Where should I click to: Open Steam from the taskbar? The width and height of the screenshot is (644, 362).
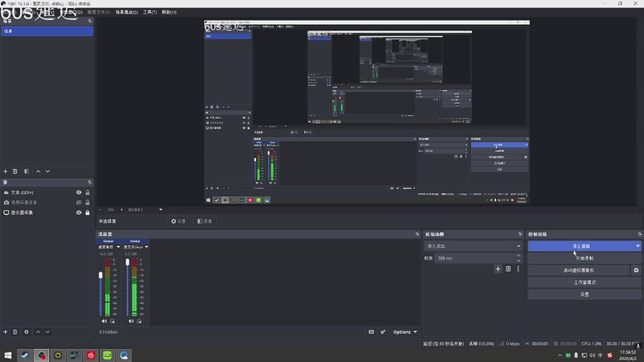25,355
